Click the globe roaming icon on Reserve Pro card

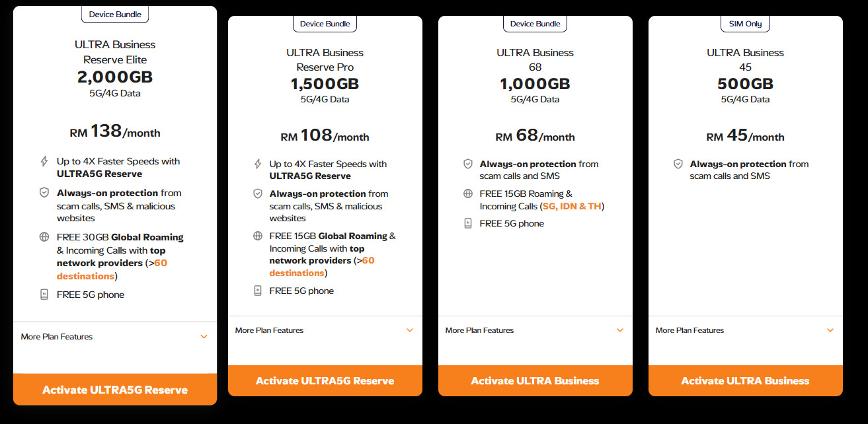(x=258, y=236)
